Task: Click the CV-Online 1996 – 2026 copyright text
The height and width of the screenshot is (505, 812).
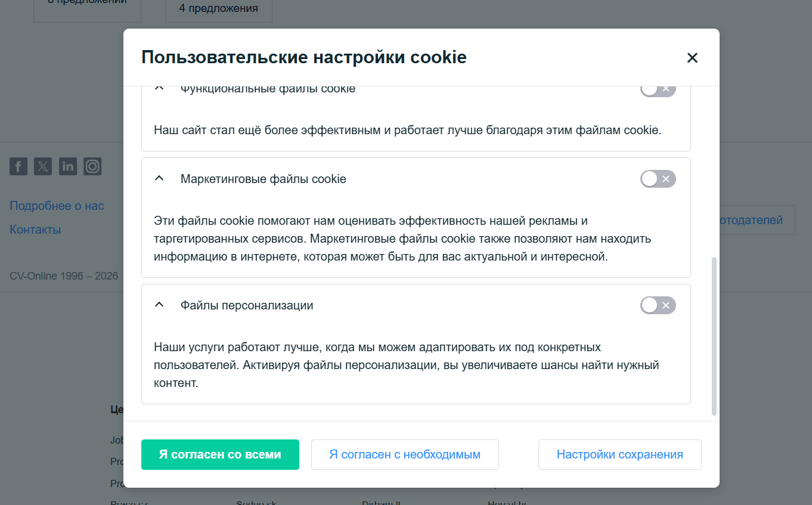Action: 64,276
